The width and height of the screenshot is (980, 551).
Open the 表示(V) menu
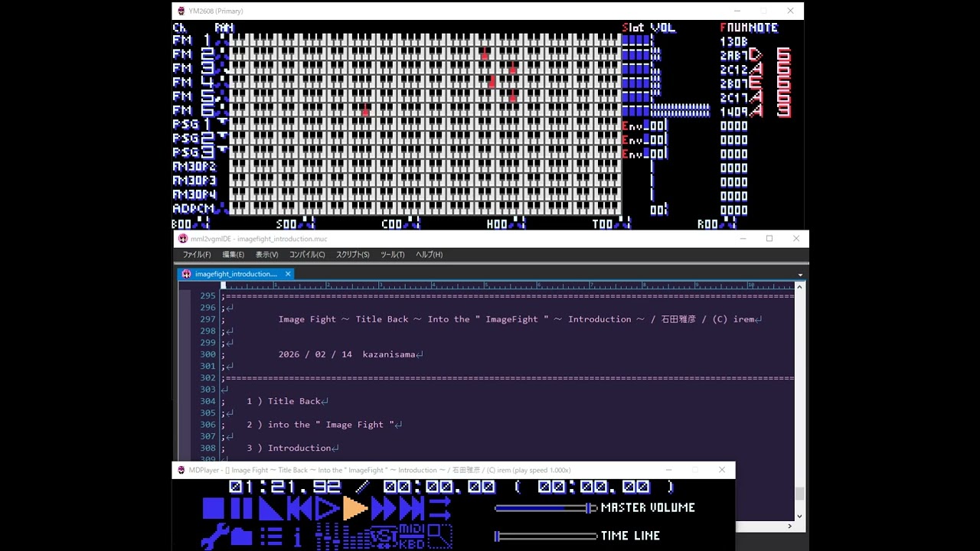point(267,255)
